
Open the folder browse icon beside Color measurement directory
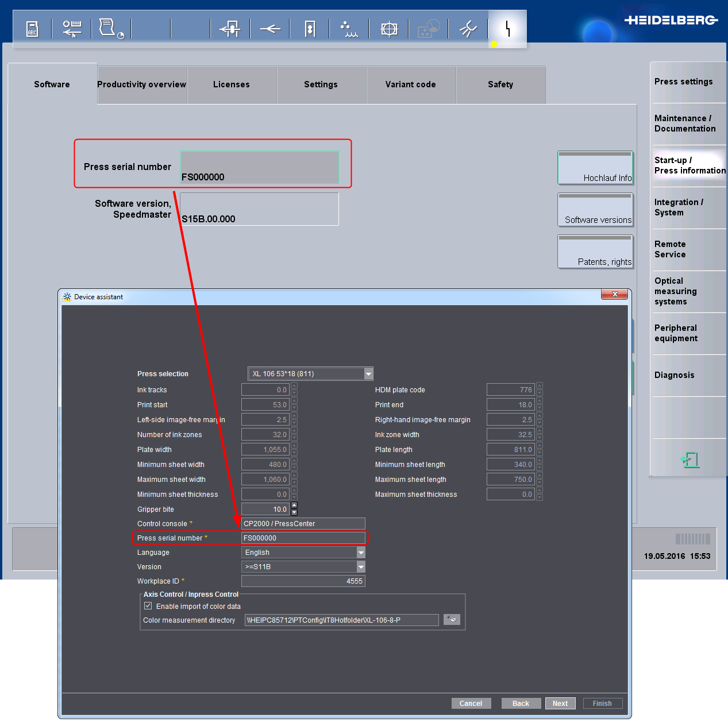[x=452, y=619]
